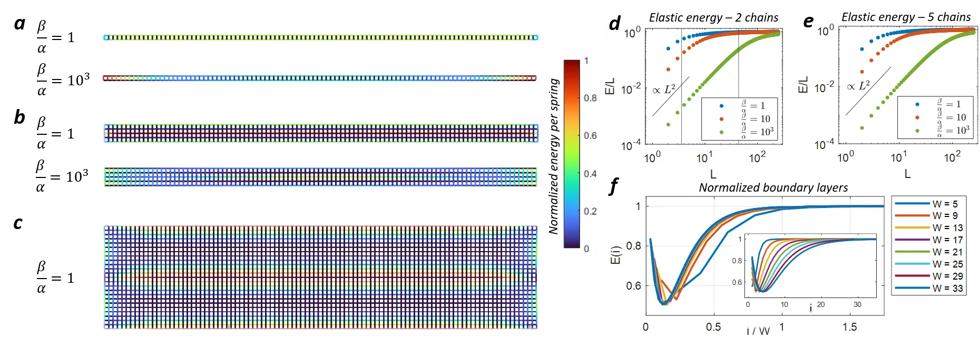Click the vertical rainbow colorbar

(572, 154)
